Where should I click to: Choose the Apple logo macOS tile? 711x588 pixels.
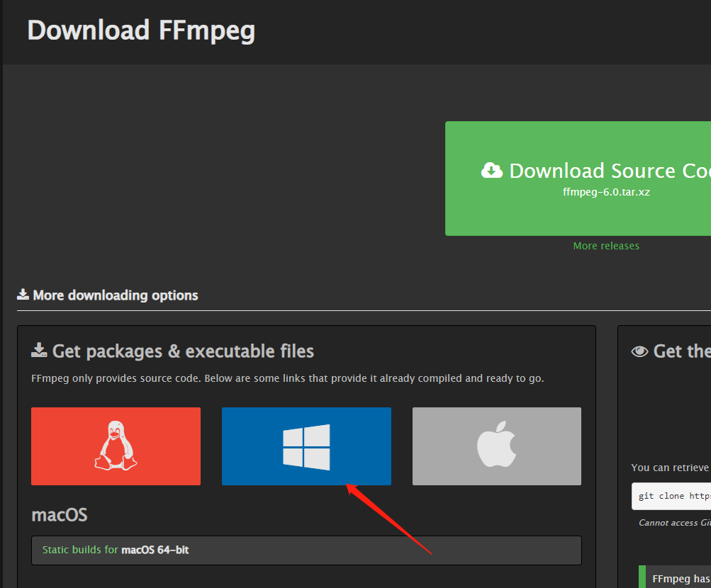point(496,446)
